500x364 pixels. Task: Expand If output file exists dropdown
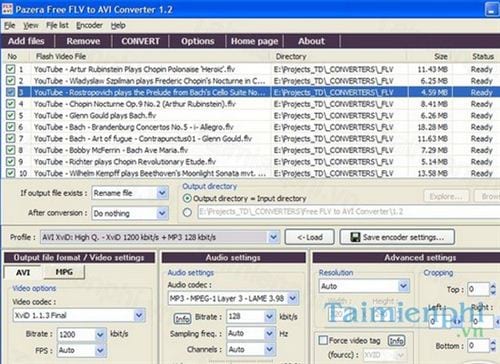[x=162, y=193]
